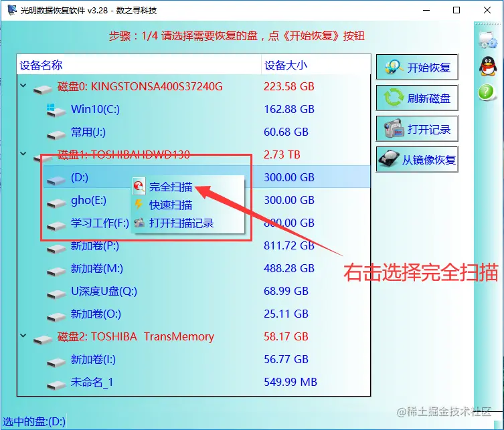This screenshot has height=430, width=504.
Task: Open the green help question mark icon
Action: coord(486,92)
